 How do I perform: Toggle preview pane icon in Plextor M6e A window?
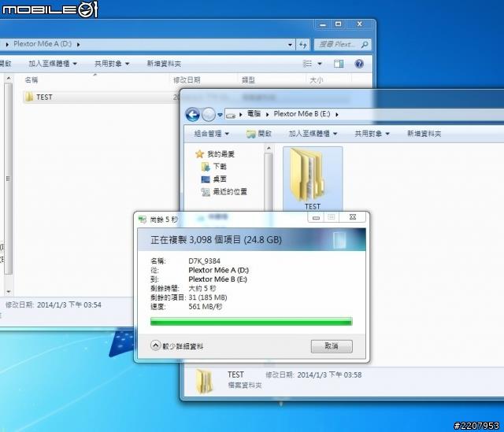point(339,64)
